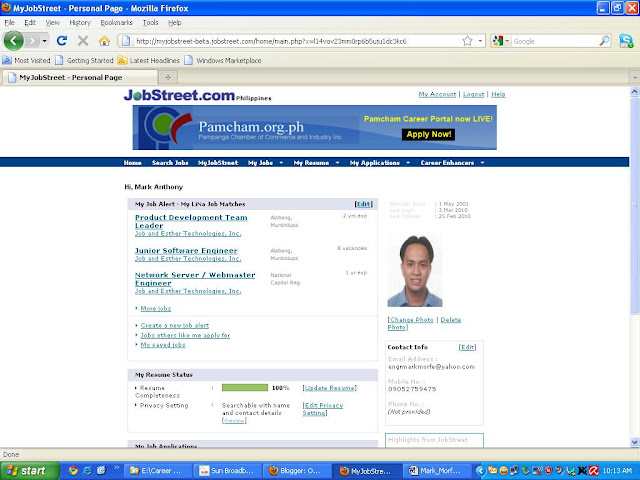Image resolution: width=640 pixels, height=480 pixels.
Task: Open Jobs others like me apply for
Action: 185,335
